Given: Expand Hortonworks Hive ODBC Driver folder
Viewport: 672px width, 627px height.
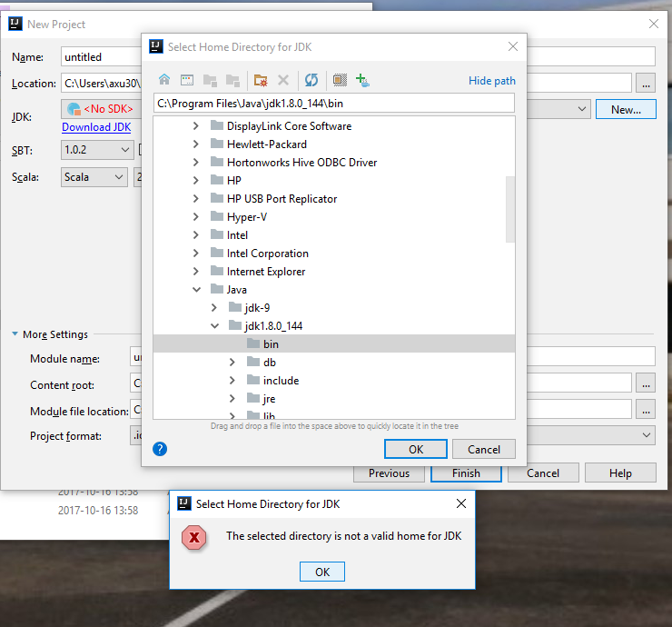Looking at the screenshot, I should [196, 162].
